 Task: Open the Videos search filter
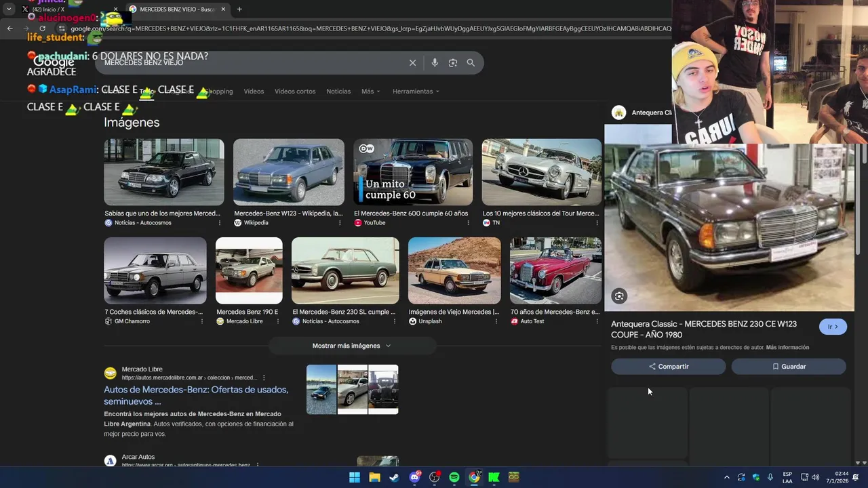pyautogui.click(x=254, y=91)
